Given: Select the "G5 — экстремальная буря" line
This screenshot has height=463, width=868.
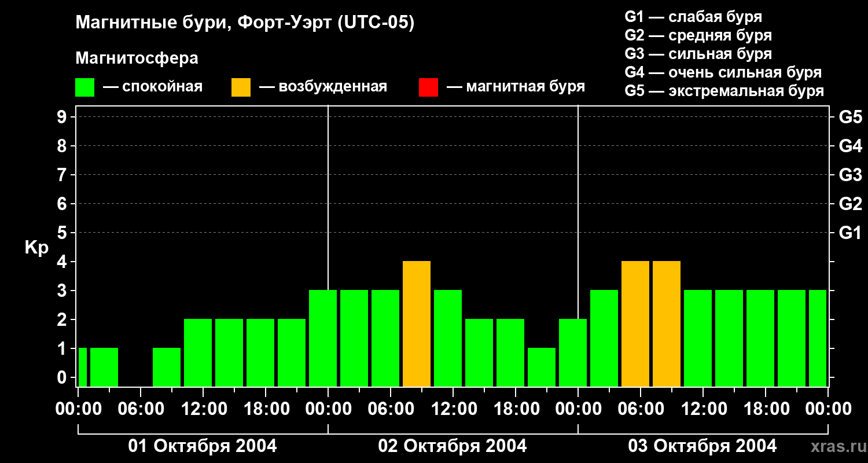Looking at the screenshot, I should (724, 91).
